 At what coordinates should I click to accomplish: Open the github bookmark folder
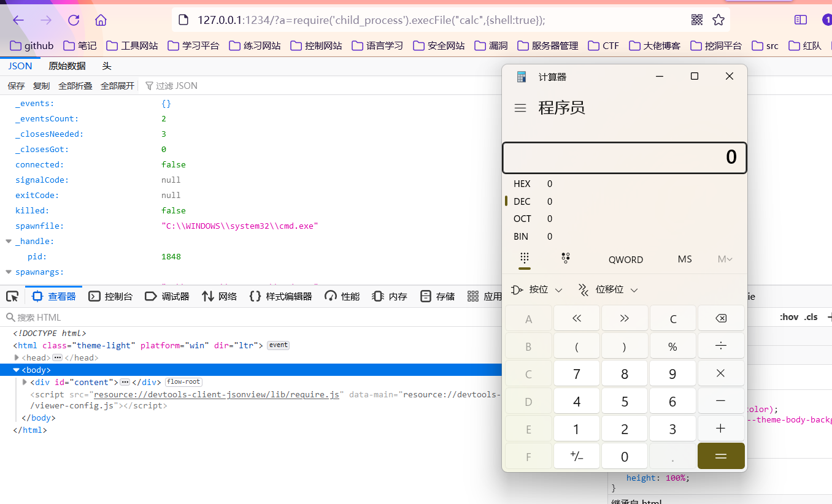[x=32, y=45]
